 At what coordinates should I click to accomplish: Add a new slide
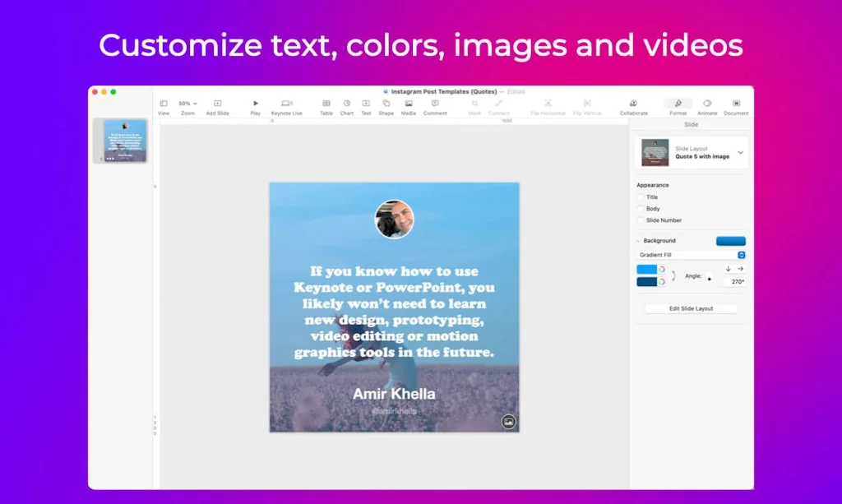coord(217,104)
